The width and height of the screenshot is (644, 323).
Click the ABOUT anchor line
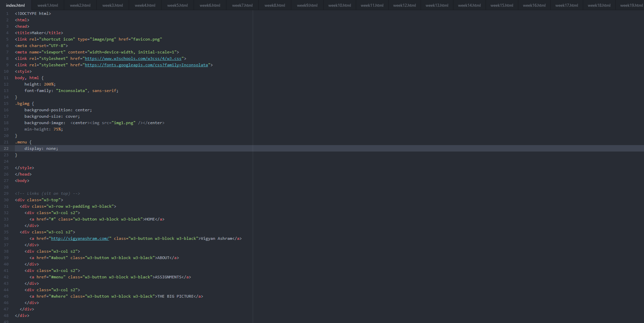(104, 258)
